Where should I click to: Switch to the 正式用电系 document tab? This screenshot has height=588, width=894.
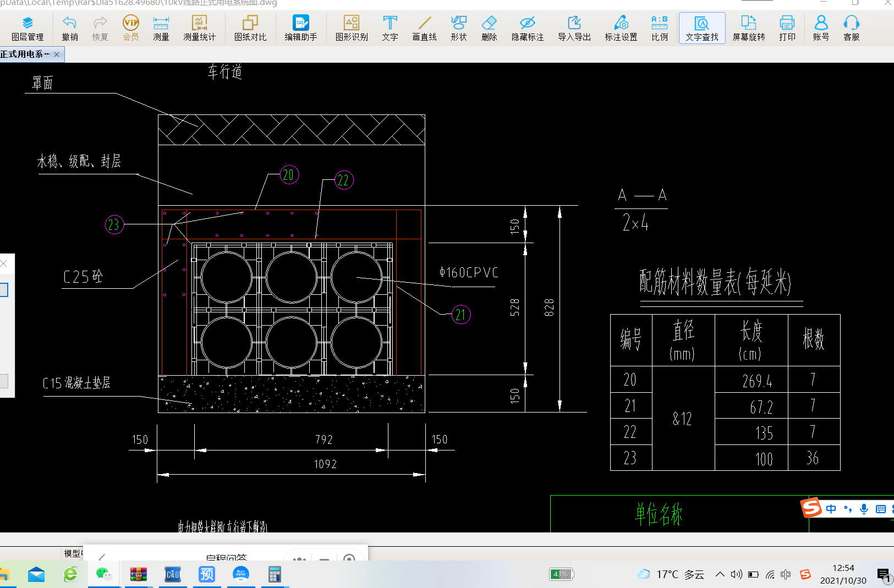tap(25, 54)
